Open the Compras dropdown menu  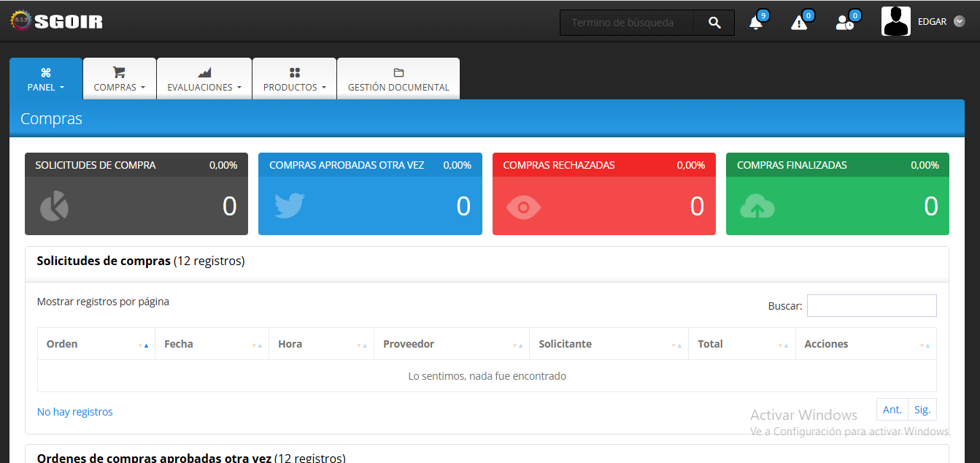pos(120,79)
